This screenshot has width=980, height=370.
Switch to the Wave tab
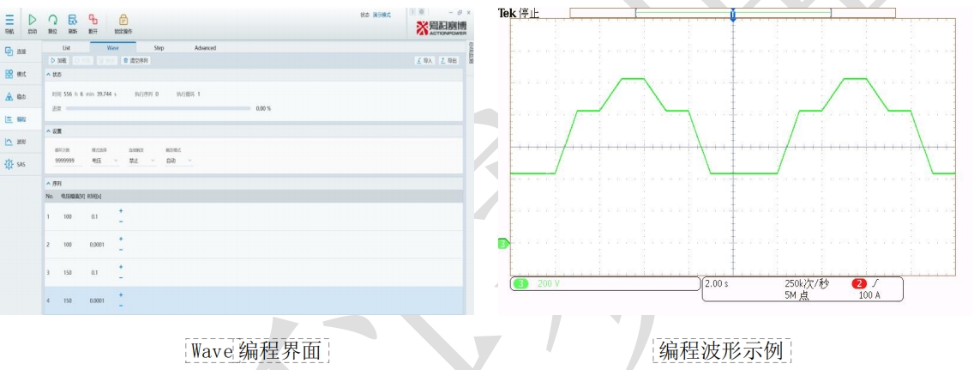(x=113, y=47)
